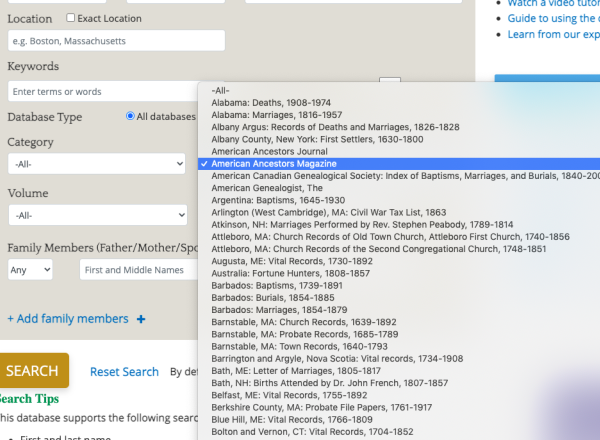
Task: Select Barnstable, MA: Probate Records, 1685-1789
Action: coord(399,334)
